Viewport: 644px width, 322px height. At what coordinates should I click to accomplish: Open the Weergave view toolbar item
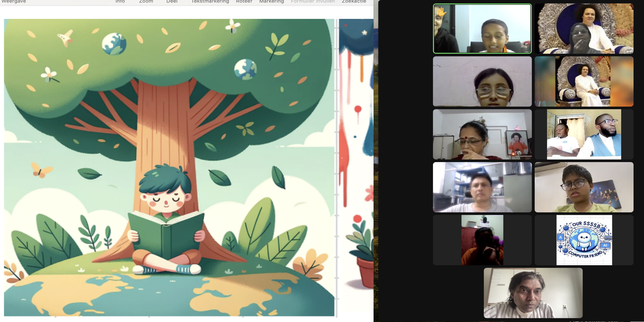[13, 2]
